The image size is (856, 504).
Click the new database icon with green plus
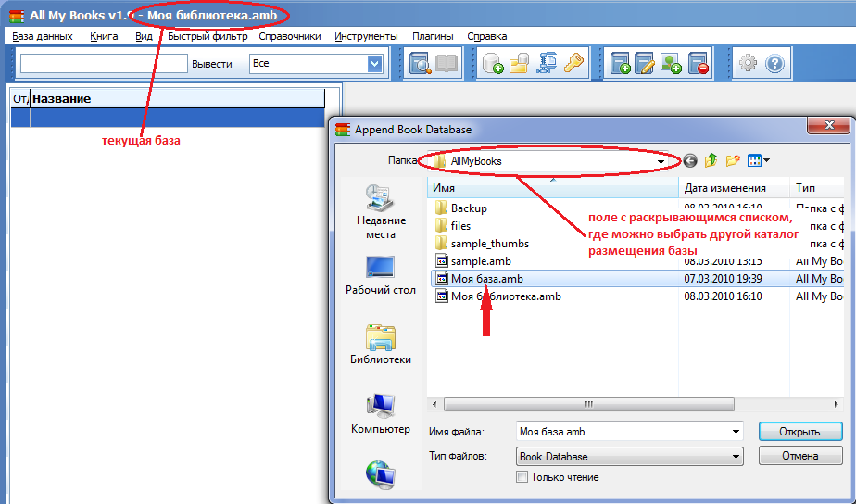(x=493, y=64)
